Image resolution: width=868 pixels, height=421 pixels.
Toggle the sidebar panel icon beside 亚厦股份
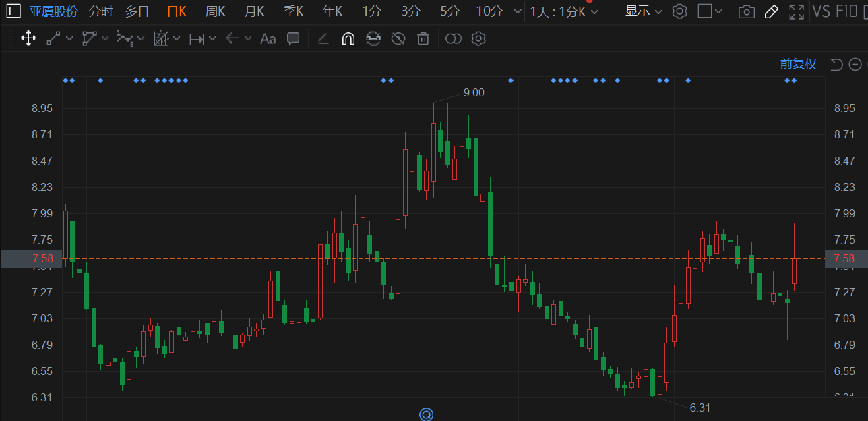[x=13, y=11]
